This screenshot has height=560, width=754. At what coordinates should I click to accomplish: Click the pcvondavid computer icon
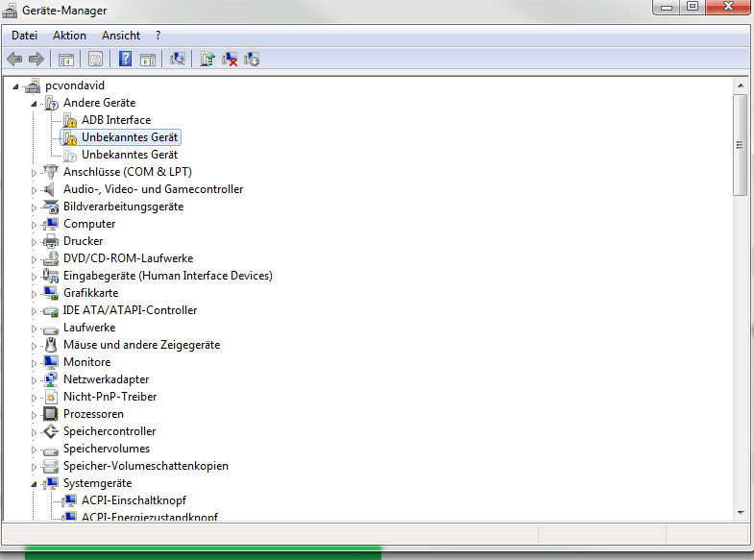point(33,85)
